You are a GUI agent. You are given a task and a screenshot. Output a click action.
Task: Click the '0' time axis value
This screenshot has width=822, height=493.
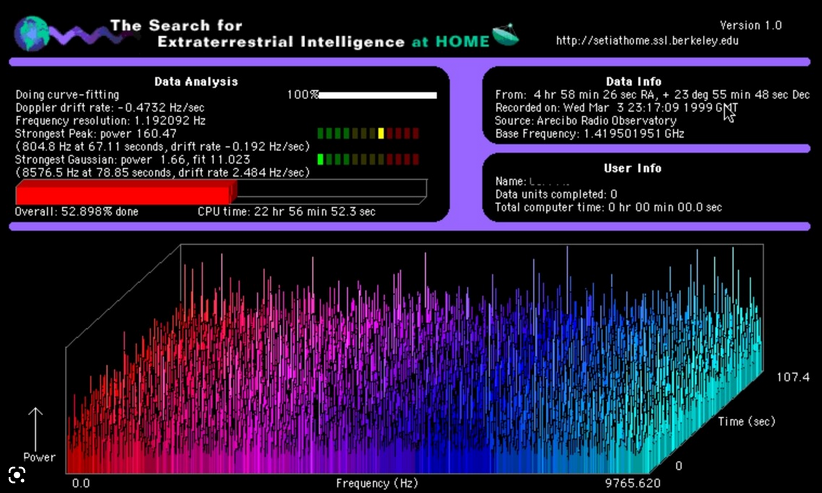coord(679,466)
